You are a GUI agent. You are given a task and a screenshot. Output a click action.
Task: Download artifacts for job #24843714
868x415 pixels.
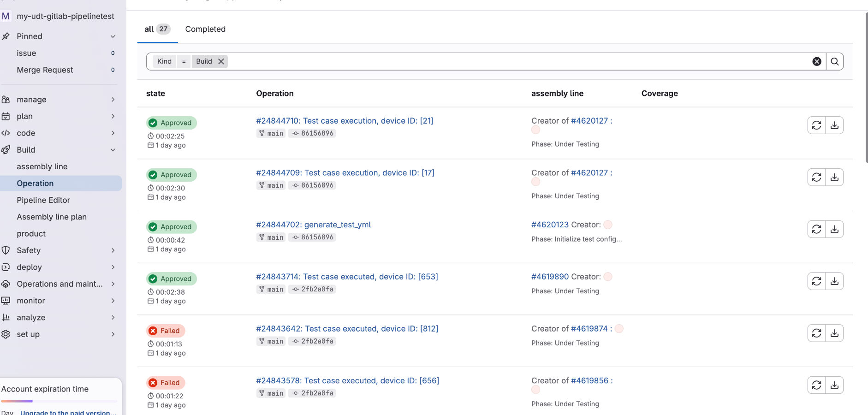click(x=834, y=281)
